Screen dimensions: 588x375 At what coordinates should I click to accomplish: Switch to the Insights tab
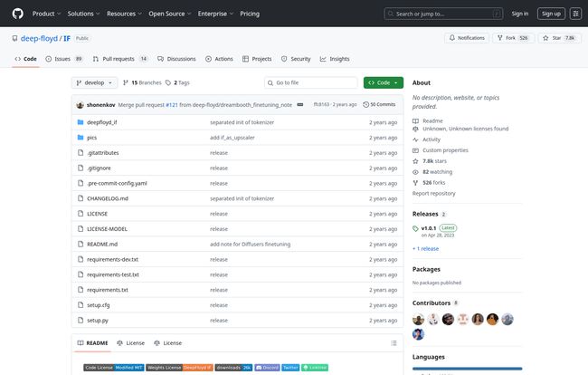coord(335,59)
